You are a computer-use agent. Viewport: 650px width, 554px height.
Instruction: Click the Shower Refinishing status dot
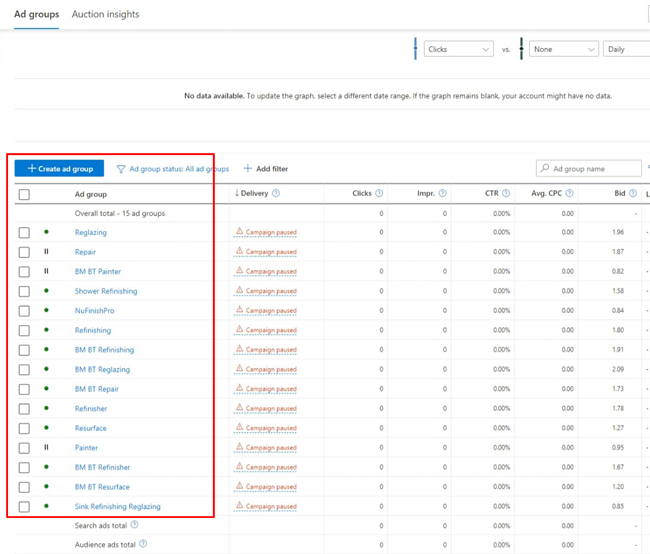[46, 291]
